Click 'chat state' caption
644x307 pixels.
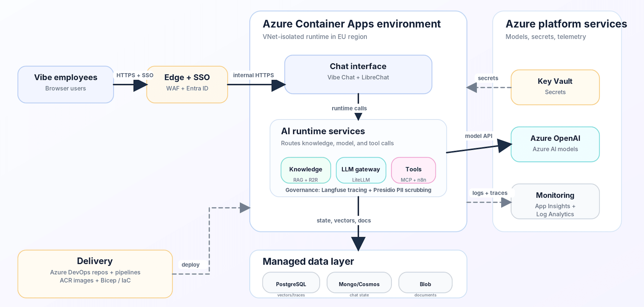(359, 295)
